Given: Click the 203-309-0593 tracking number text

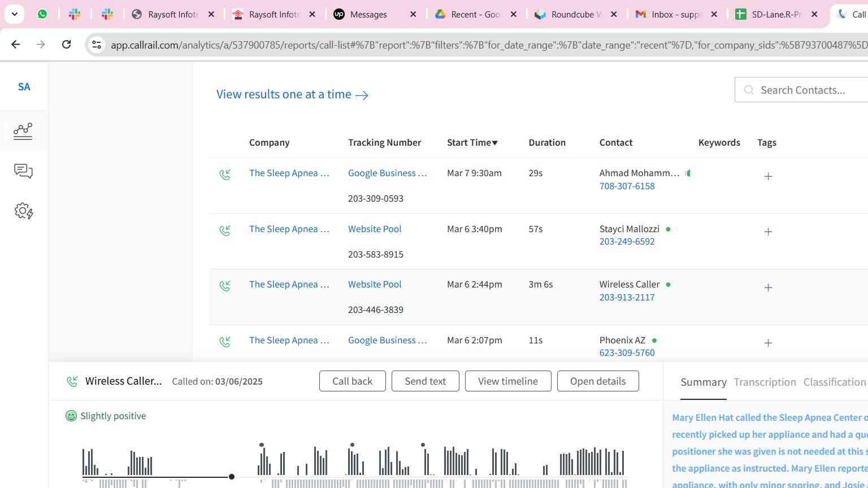Looking at the screenshot, I should click(376, 198).
